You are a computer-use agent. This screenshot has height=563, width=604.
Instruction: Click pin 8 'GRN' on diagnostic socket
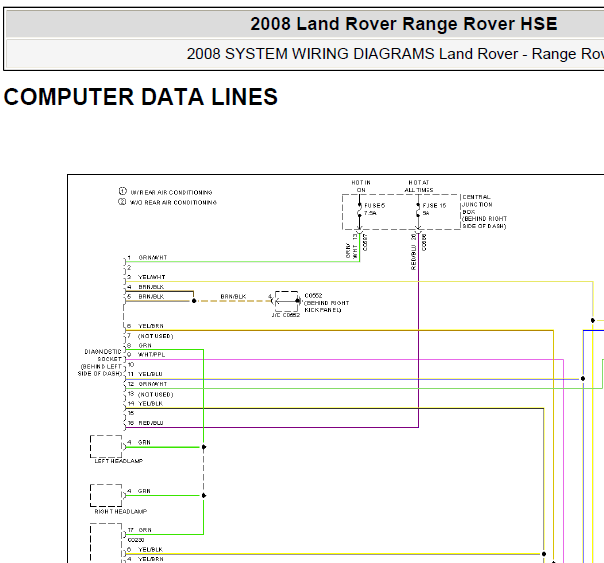click(x=145, y=345)
